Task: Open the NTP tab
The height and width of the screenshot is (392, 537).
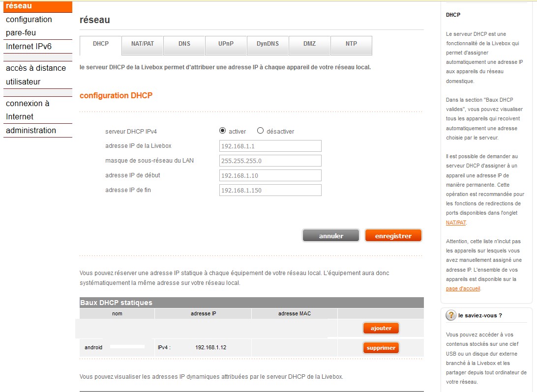Action: pos(351,45)
